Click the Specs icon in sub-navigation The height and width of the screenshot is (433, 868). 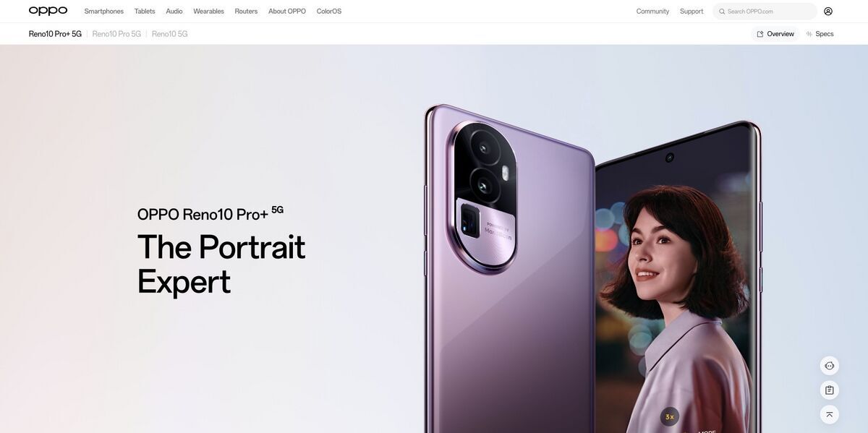click(809, 34)
